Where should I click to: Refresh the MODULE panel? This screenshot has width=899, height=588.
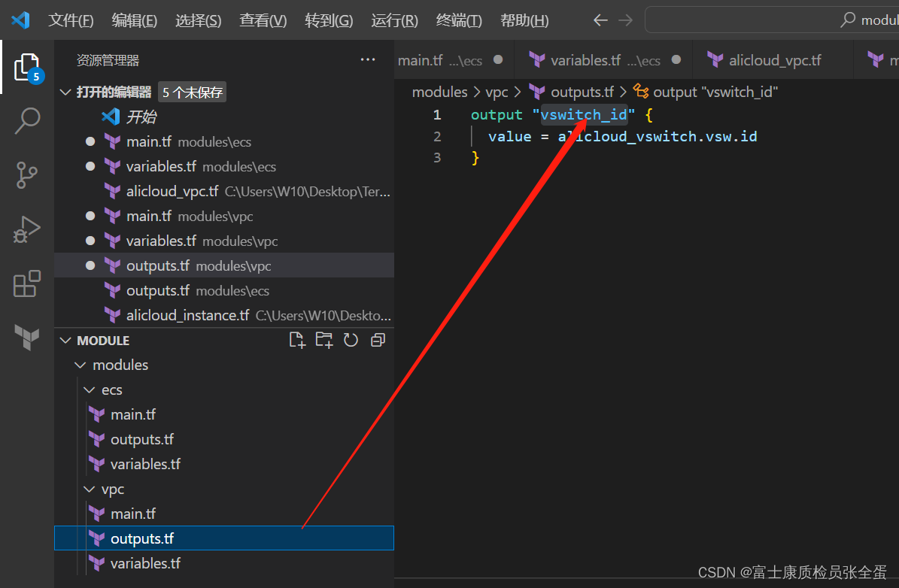click(x=351, y=340)
